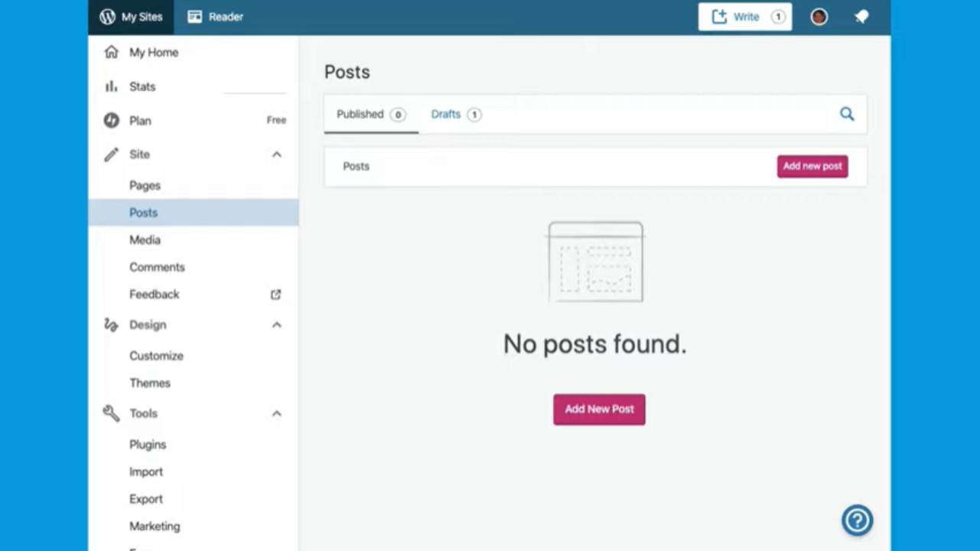Open the help question mark icon
This screenshot has width=980, height=551.
857,520
